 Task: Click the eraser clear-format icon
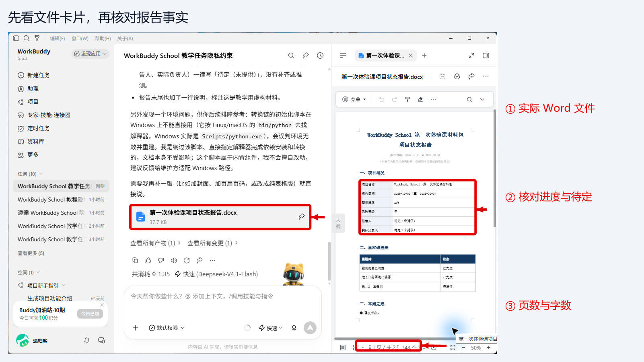pos(420,99)
